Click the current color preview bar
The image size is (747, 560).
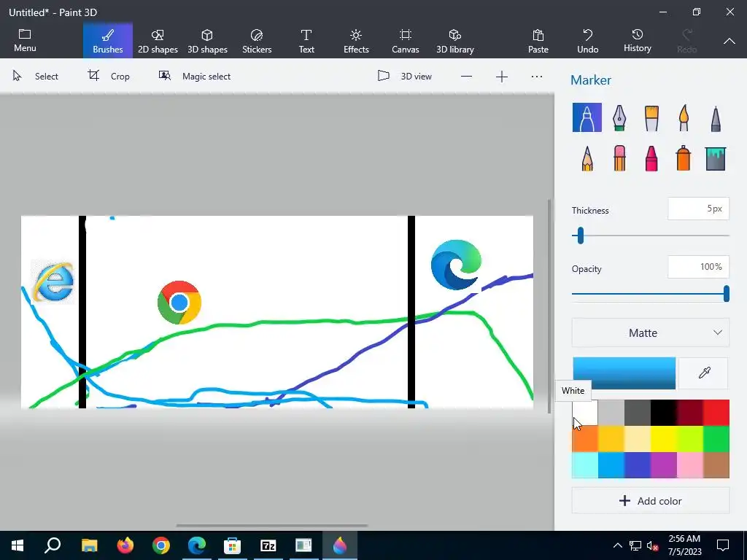(624, 373)
